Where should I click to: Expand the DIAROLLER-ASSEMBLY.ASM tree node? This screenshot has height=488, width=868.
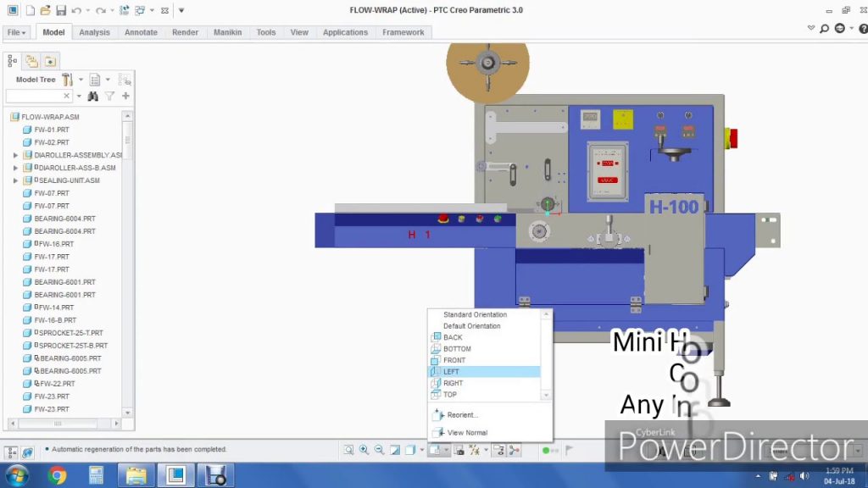pyautogui.click(x=15, y=155)
